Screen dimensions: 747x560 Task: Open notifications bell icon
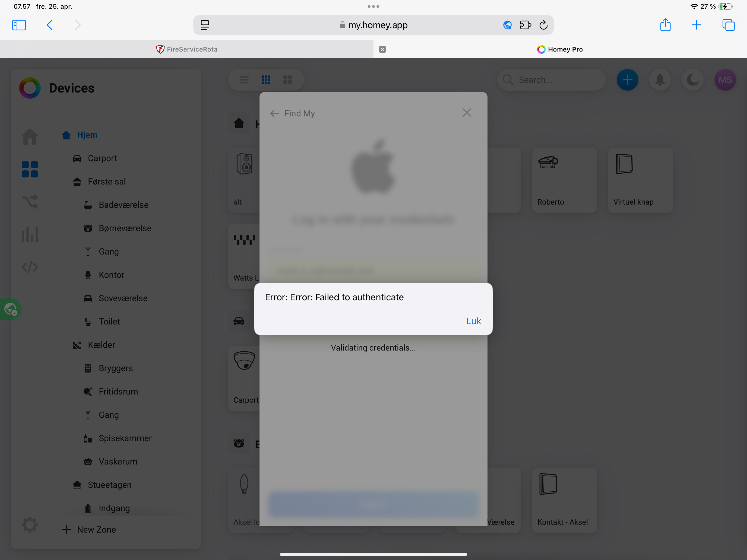660,80
